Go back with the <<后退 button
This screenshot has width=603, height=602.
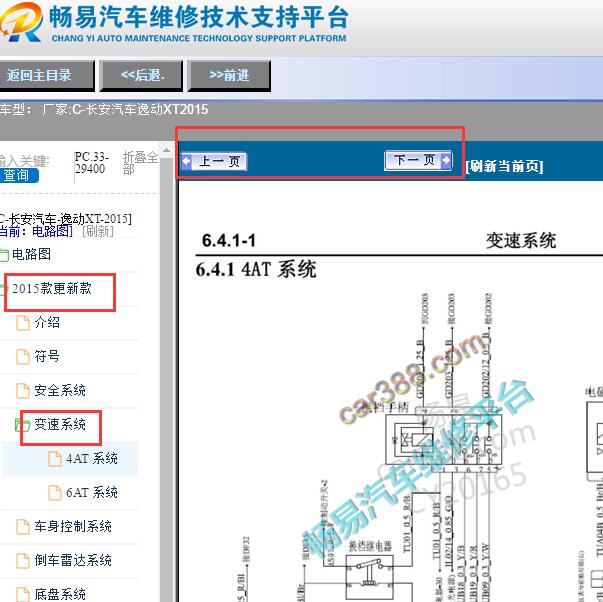(142, 75)
